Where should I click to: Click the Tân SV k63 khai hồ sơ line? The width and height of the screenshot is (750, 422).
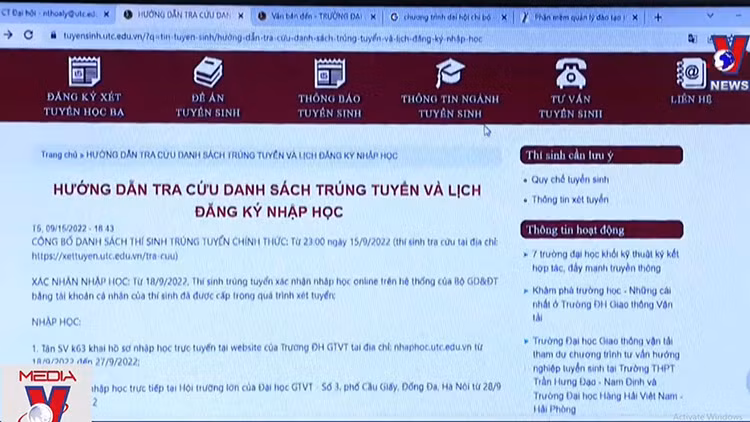(257, 354)
